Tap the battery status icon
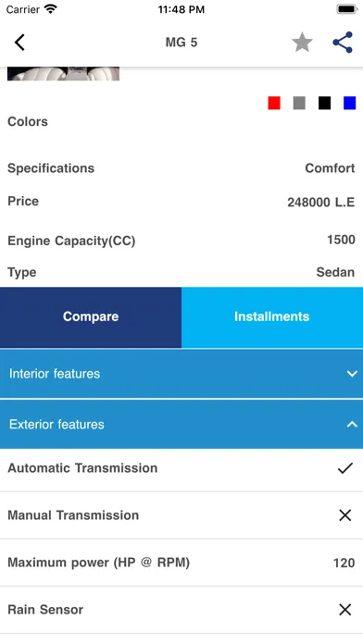 coord(347,9)
